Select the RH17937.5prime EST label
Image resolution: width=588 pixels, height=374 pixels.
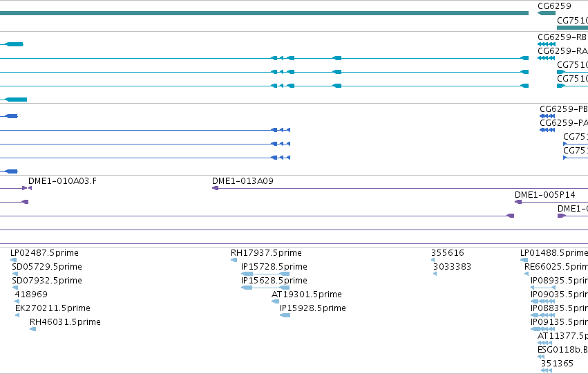click(x=266, y=253)
